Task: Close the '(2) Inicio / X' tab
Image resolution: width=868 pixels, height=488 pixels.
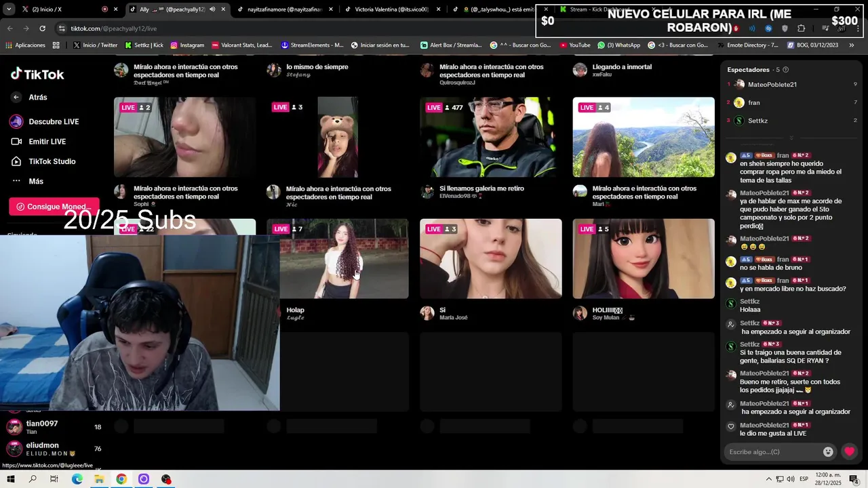Action: 116,9
